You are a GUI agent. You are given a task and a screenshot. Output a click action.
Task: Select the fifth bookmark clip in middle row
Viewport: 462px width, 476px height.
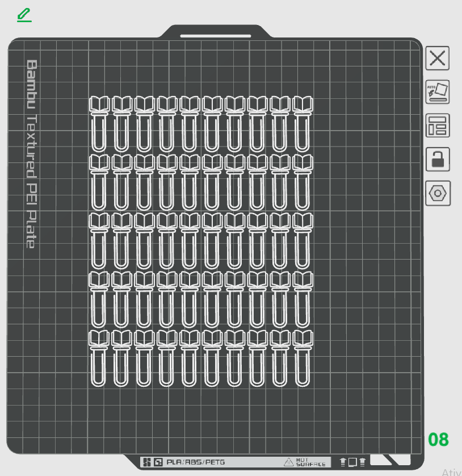pos(190,241)
